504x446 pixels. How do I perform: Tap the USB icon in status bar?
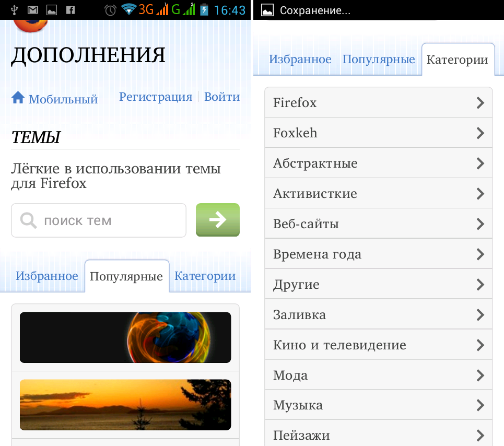[14, 10]
